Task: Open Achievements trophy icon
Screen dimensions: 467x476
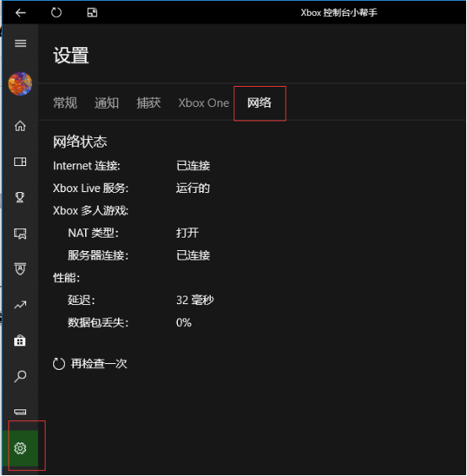Action: point(20,197)
